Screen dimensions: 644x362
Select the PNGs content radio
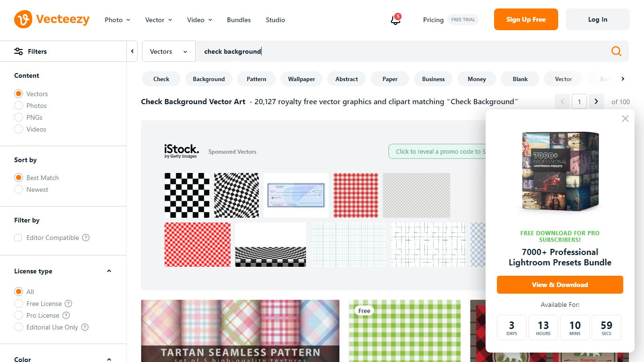18,117
